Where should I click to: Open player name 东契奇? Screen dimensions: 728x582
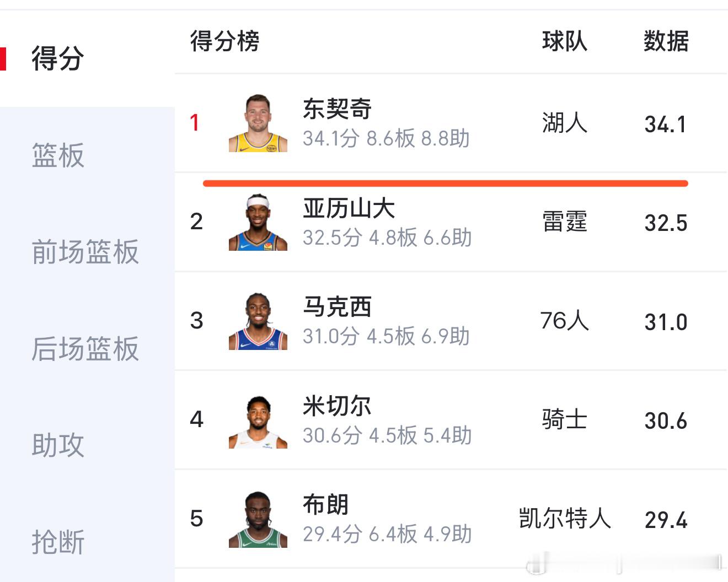(x=337, y=109)
